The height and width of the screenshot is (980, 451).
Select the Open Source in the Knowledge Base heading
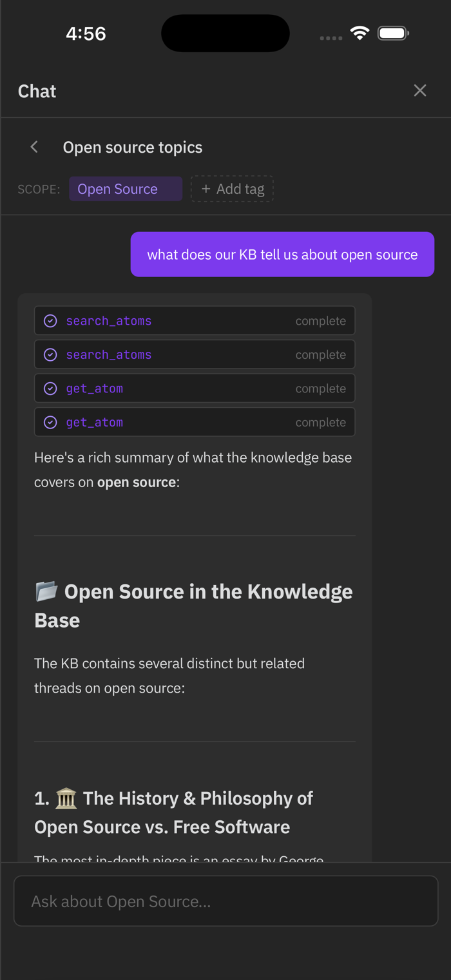(193, 606)
